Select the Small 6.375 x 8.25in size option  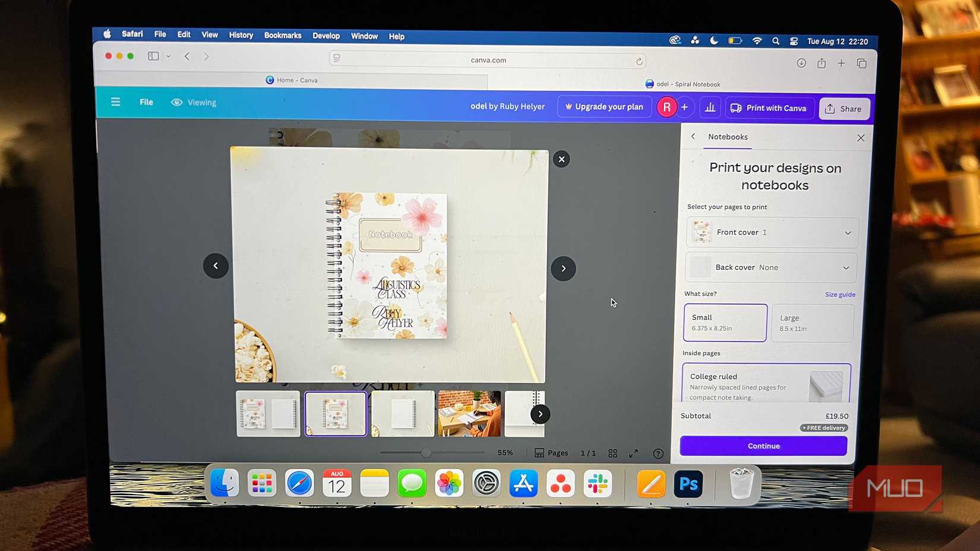click(725, 322)
